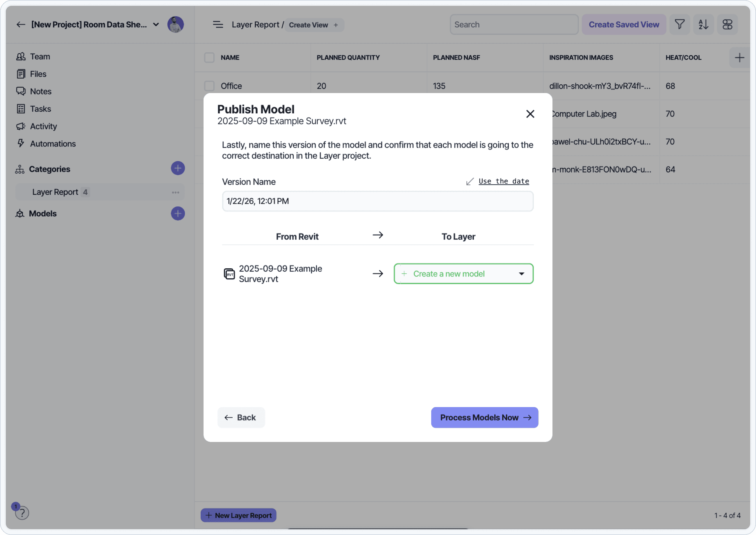Click the add column plus icon
The width and height of the screenshot is (756, 535).
tap(739, 58)
